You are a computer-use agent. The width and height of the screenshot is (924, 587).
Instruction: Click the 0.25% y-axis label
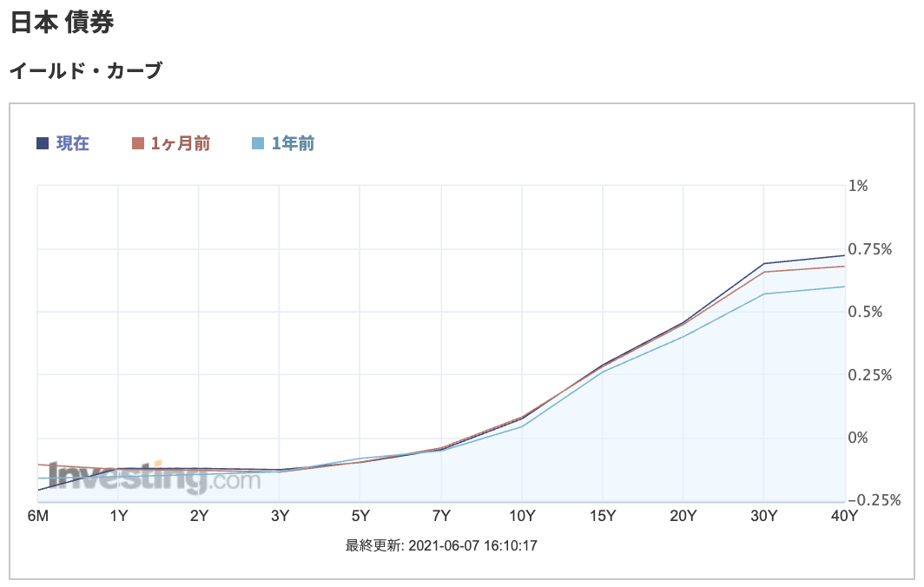[870, 375]
